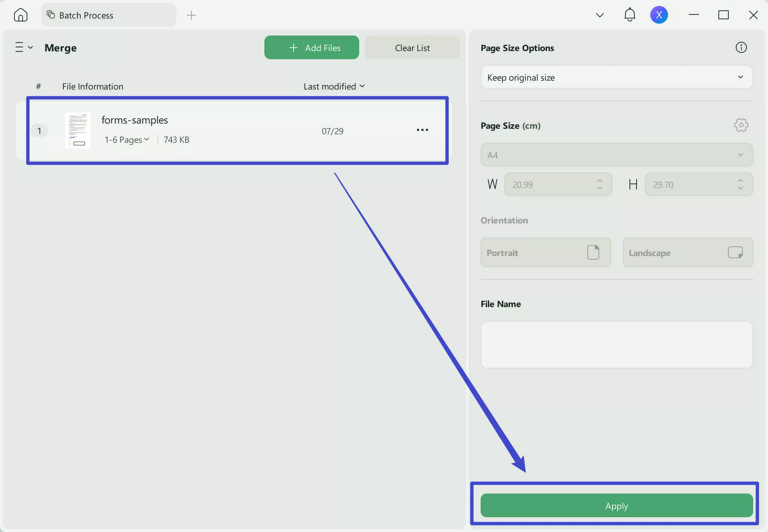Increase the width value stepper
Image resolution: width=768 pixels, height=532 pixels.
pyautogui.click(x=600, y=181)
